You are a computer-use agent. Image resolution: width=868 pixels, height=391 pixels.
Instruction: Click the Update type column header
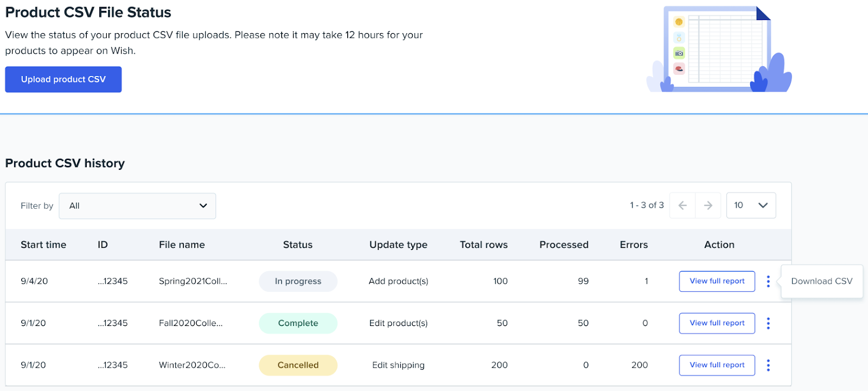(398, 245)
